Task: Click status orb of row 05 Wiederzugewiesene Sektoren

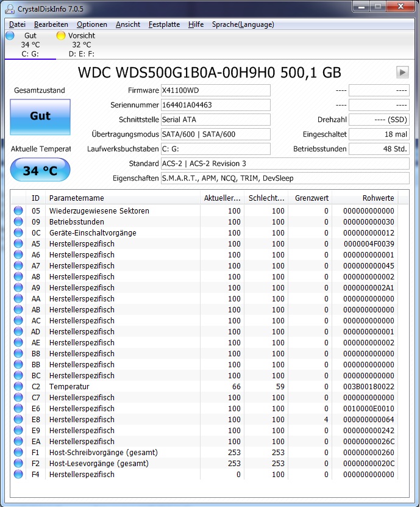Action: pyautogui.click(x=18, y=210)
